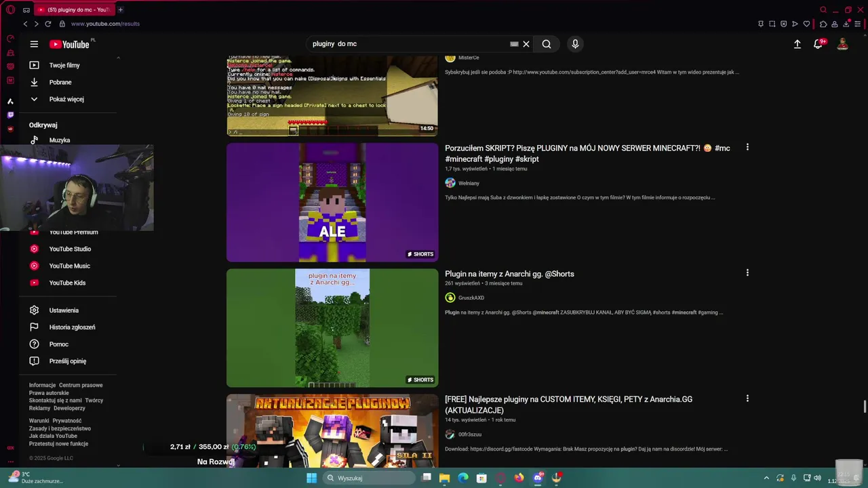
Task: Open options for Porzuciłem SKRIPT video
Action: point(747,147)
